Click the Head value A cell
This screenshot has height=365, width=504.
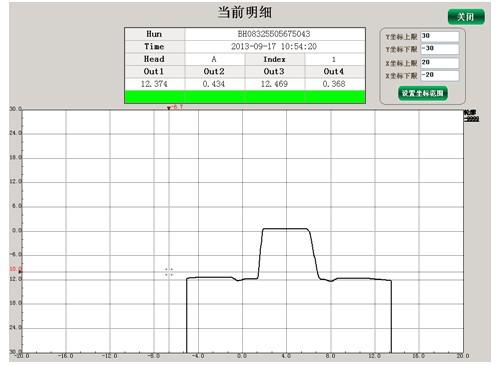[x=214, y=59]
